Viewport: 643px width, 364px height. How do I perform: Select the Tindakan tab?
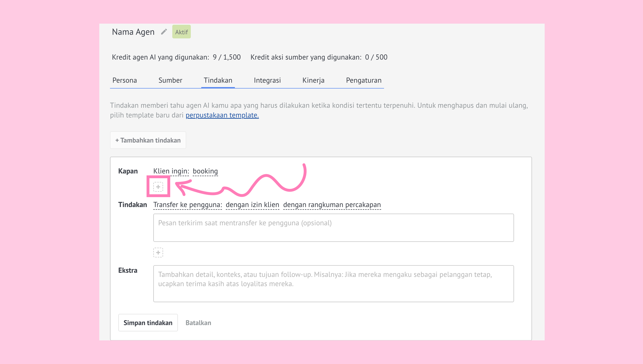pyautogui.click(x=218, y=80)
